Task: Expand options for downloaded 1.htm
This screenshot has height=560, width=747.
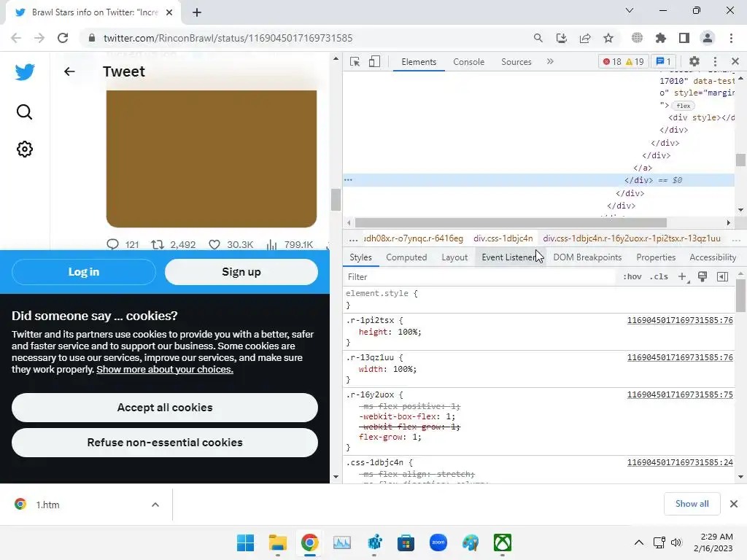Action: point(155,505)
